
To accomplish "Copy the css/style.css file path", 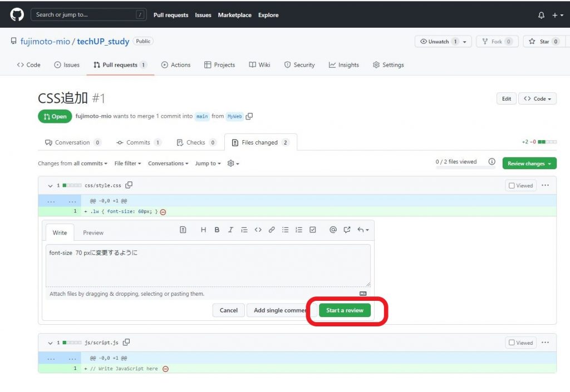I will point(129,185).
